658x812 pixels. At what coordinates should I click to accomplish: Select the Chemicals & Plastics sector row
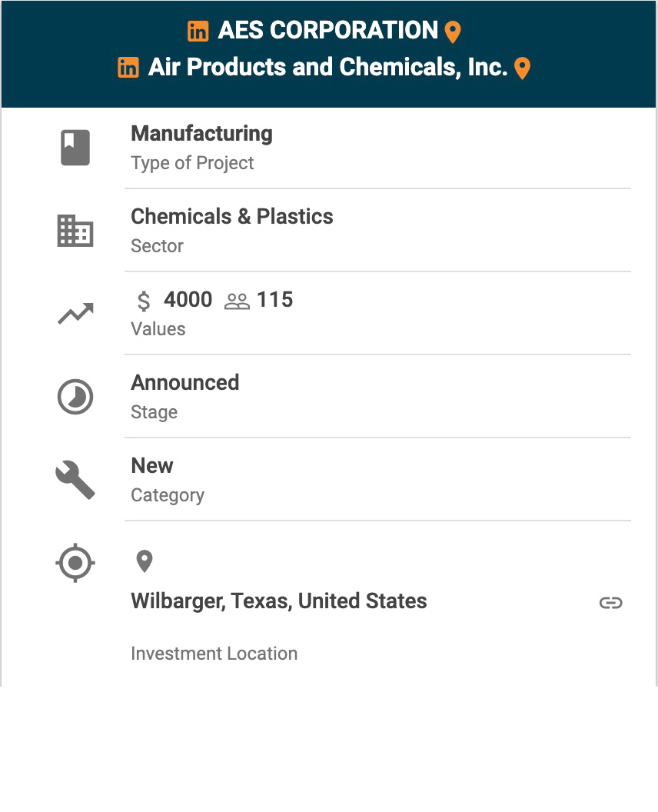coord(378,231)
